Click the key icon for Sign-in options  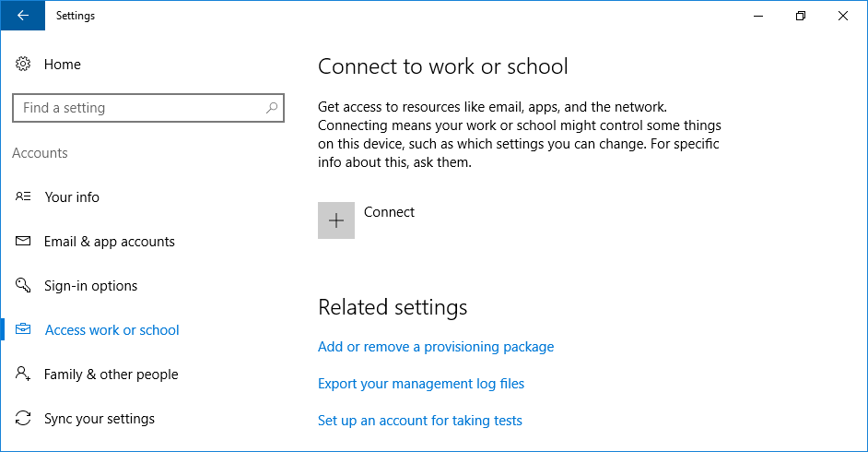click(23, 285)
